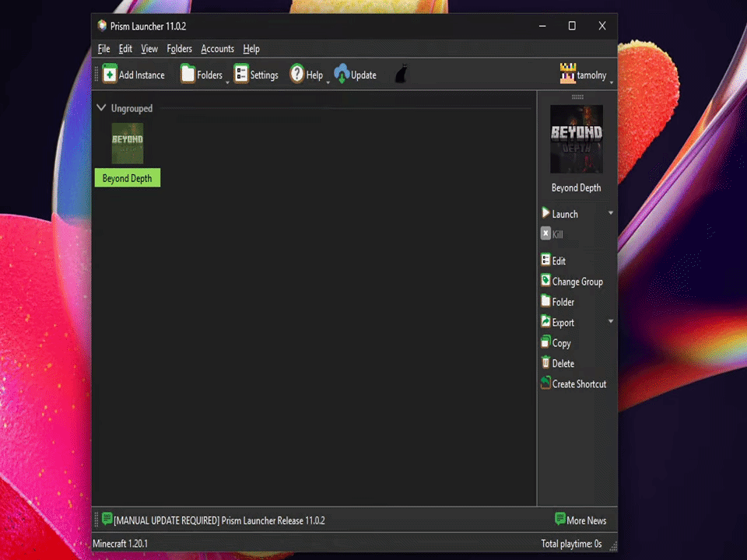Open Settings from the toolbar

pos(256,75)
